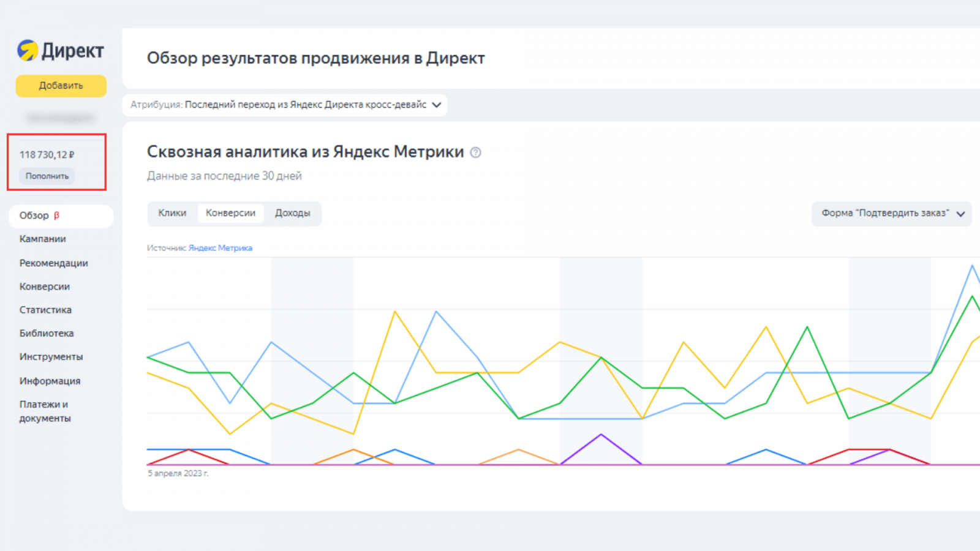
Task: Go to Информация in the sidebar
Action: click(x=50, y=381)
